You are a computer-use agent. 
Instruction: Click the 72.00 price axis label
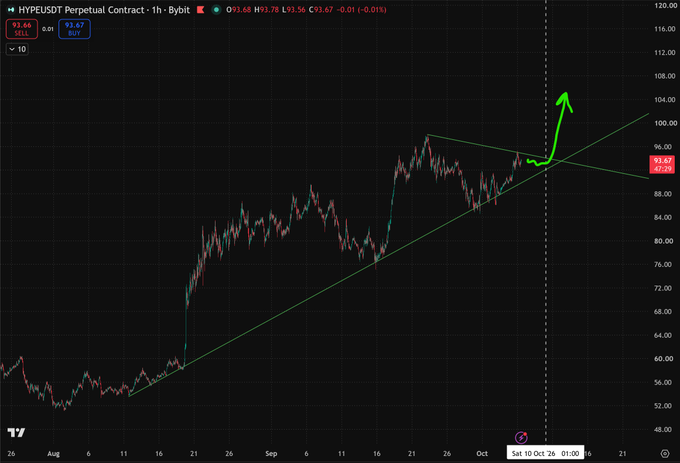point(664,288)
